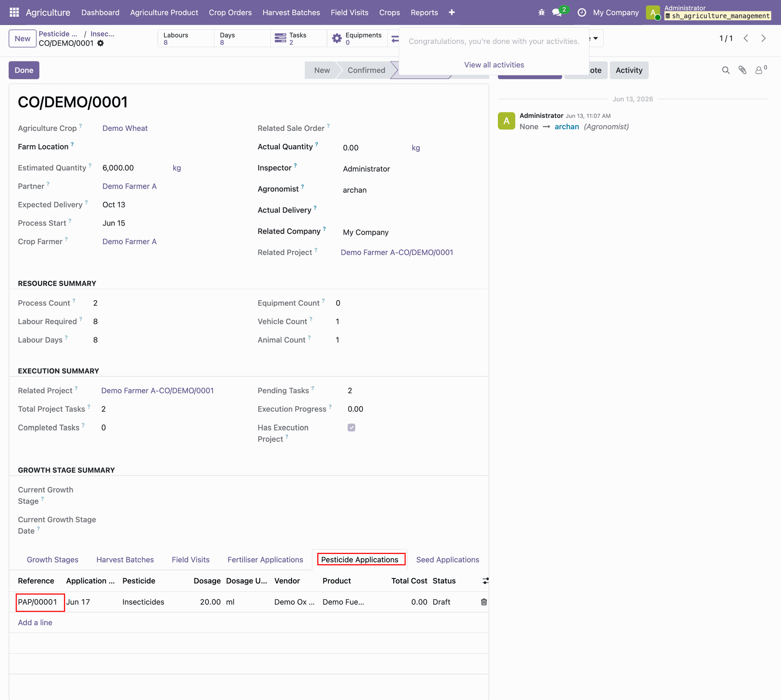Screen dimensions: 781x700
Task: Go to previous record arrow
Action: coord(746,38)
